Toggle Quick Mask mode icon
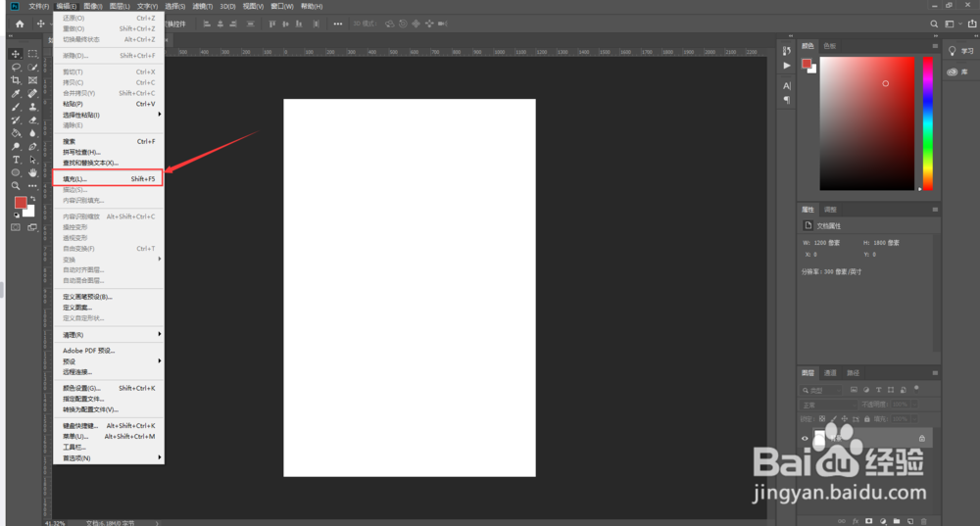Image resolution: width=980 pixels, height=526 pixels. pyautogui.click(x=16, y=227)
